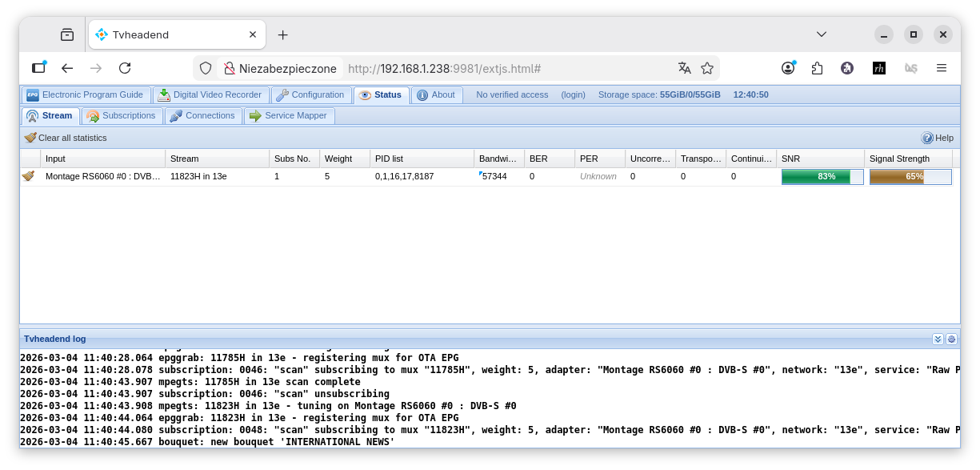The width and height of the screenshot is (980, 470).
Task: Sort by the Signal Strength column header
Action: pyautogui.click(x=899, y=159)
